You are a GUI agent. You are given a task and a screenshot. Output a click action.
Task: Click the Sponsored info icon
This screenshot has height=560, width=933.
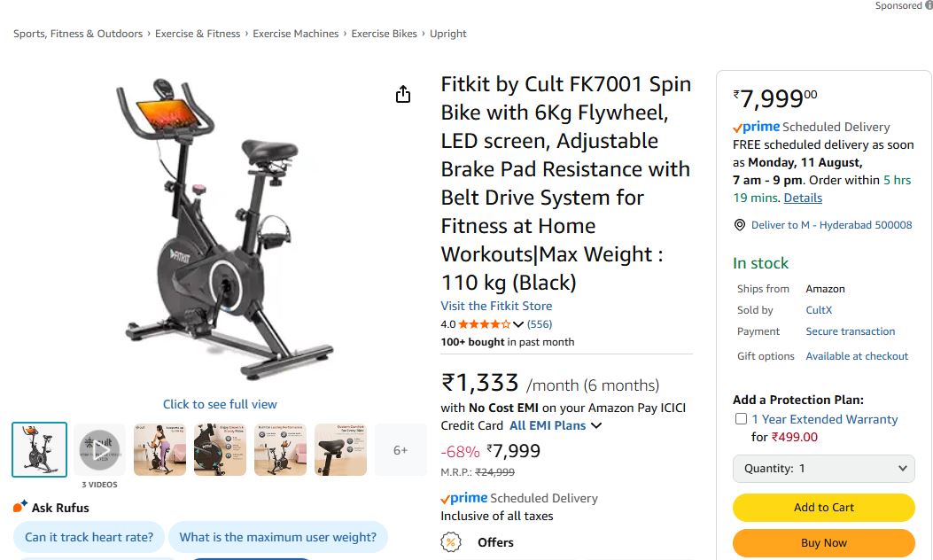click(927, 5)
